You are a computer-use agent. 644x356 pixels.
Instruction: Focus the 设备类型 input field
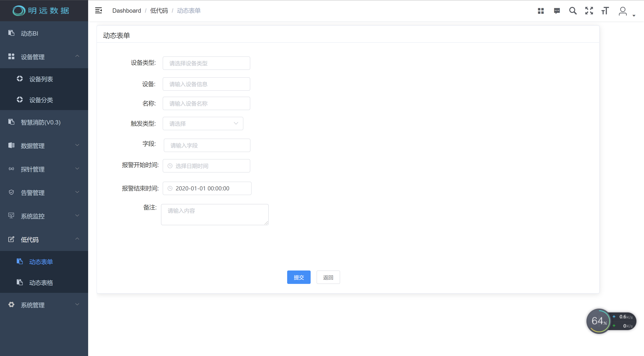coord(206,63)
